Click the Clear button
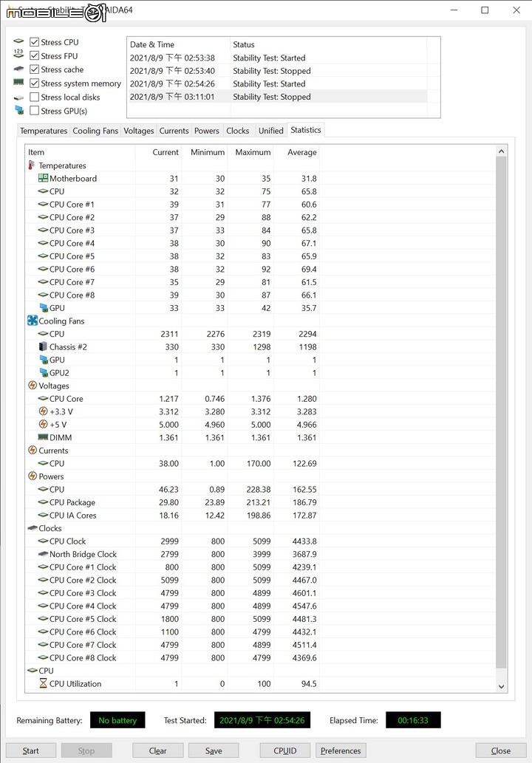This screenshot has width=532, height=763. [x=157, y=750]
